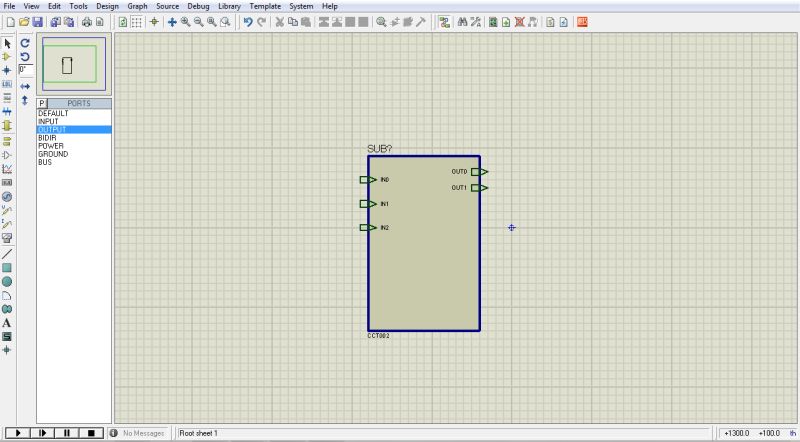Screen dimensions: 800x442
Task: Click the Save Design floppy icon
Action: point(37,22)
